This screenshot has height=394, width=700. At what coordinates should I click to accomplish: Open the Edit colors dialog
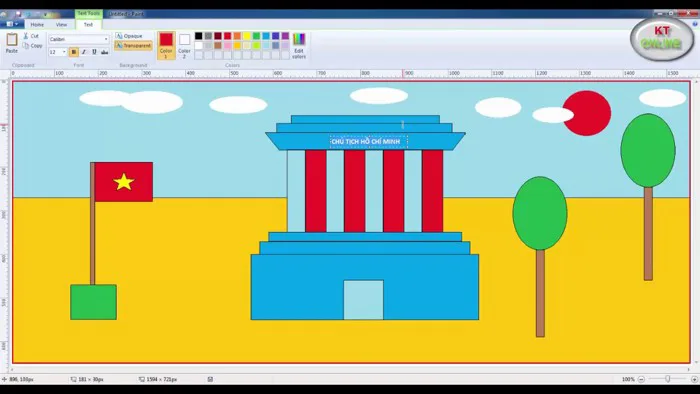pyautogui.click(x=299, y=46)
